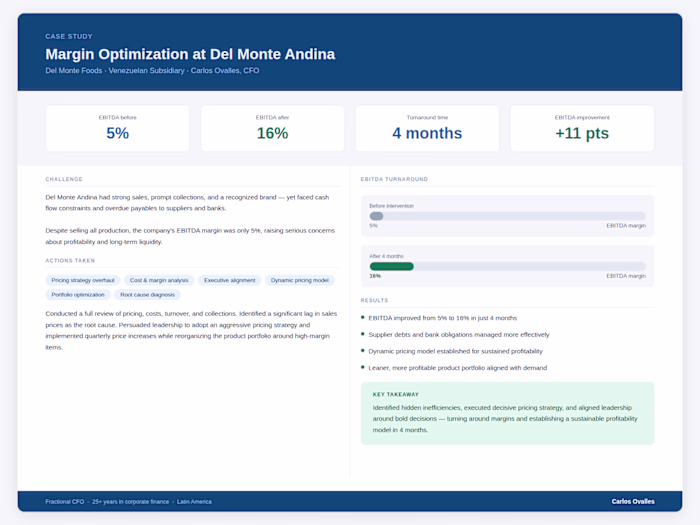Click the KEY TAKEAWAY heading
Image resolution: width=700 pixels, height=525 pixels.
(396, 395)
